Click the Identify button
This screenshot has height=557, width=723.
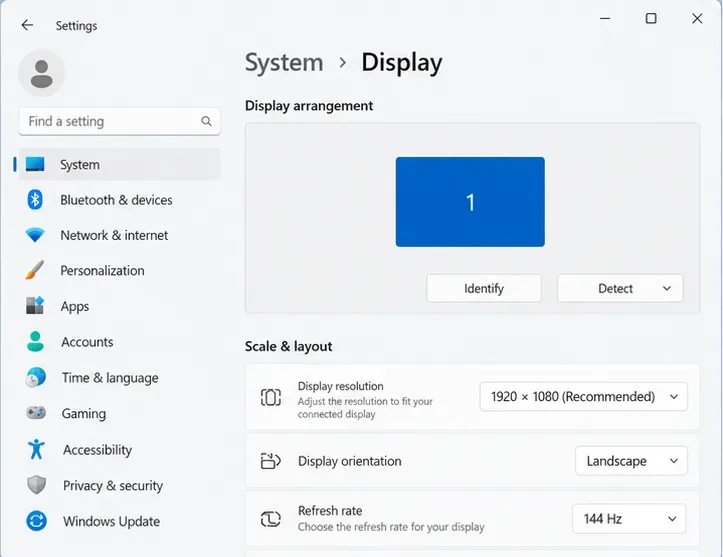[x=484, y=289]
